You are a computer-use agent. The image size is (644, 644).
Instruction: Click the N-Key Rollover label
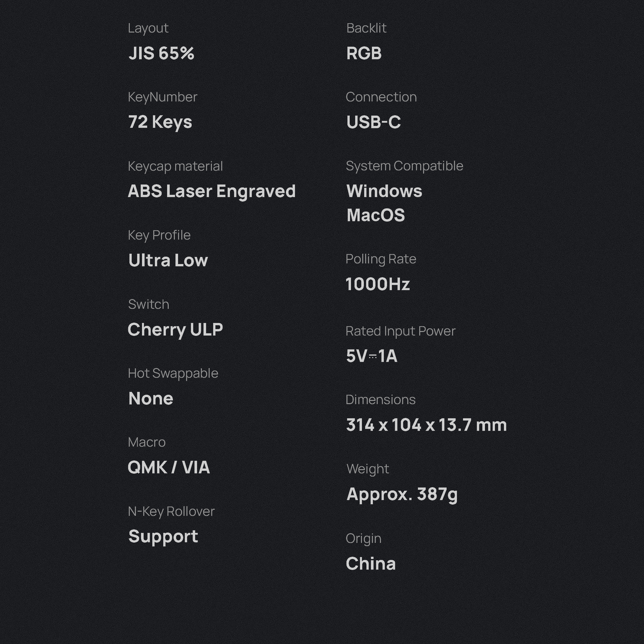click(171, 511)
